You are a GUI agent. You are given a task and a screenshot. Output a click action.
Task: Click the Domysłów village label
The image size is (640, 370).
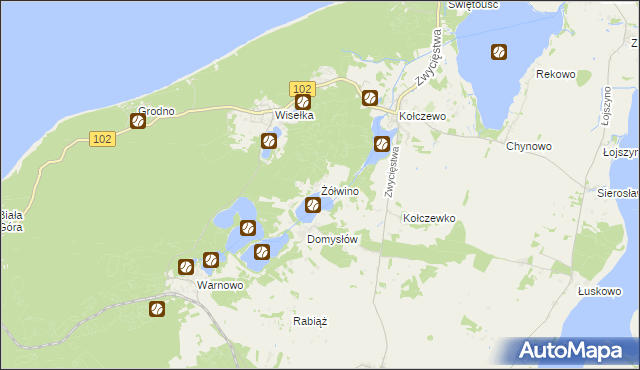(x=332, y=239)
